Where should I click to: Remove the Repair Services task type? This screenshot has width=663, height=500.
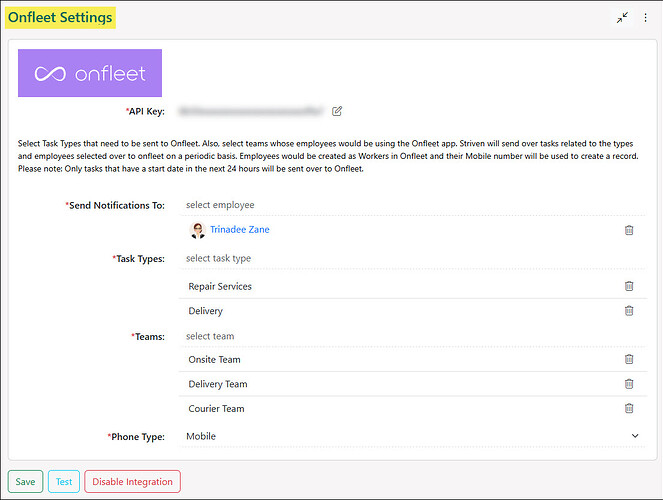click(x=629, y=286)
